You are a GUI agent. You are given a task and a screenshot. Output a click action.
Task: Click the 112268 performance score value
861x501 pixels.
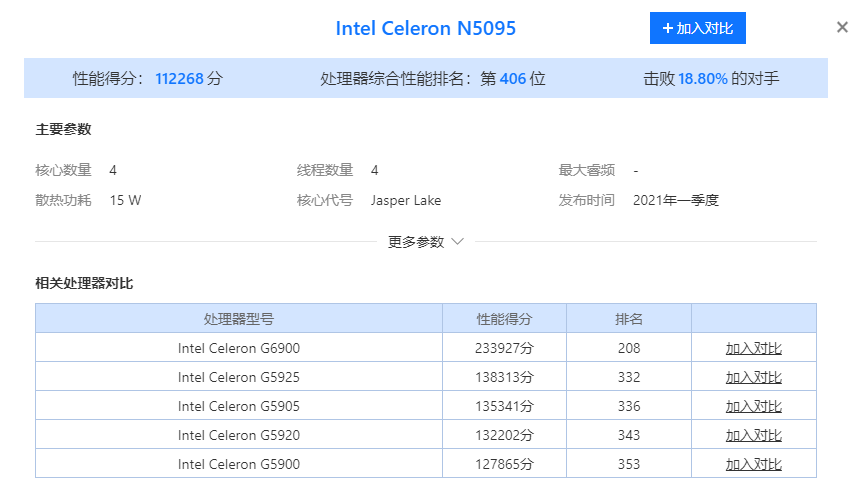tap(180, 79)
